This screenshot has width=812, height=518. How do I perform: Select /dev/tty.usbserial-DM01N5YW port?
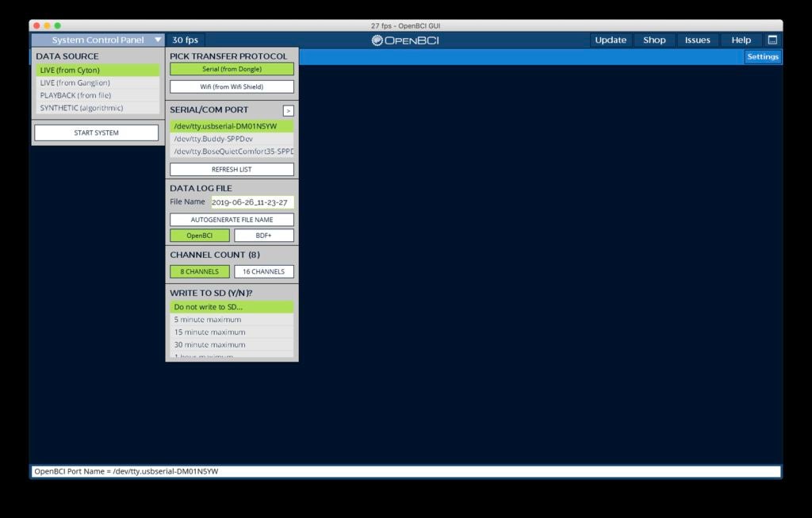click(232, 126)
